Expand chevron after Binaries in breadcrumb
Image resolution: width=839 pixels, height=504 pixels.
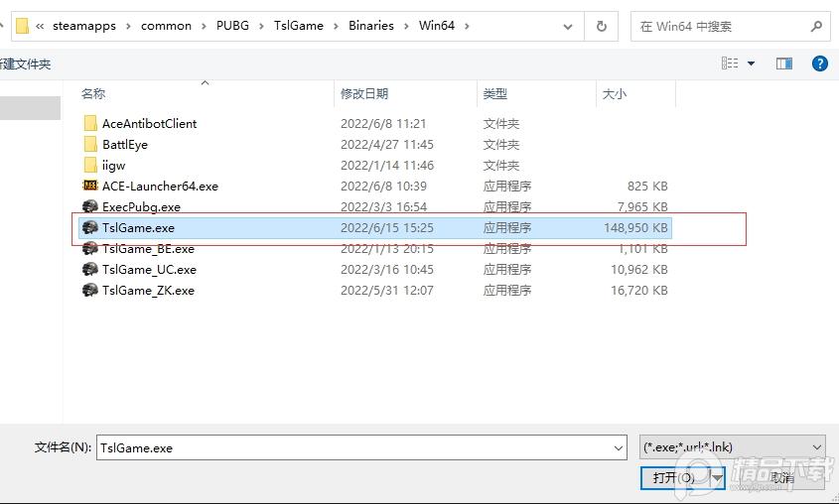[x=406, y=26]
